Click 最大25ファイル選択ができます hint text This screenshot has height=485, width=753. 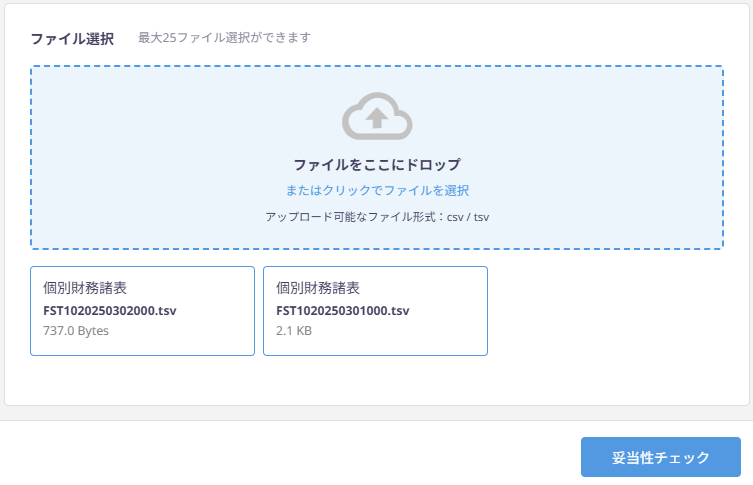click(x=224, y=37)
